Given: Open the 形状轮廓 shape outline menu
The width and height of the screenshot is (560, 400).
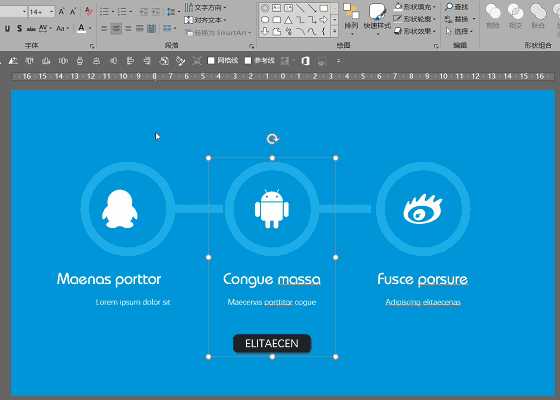Looking at the screenshot, I should tap(415, 19).
